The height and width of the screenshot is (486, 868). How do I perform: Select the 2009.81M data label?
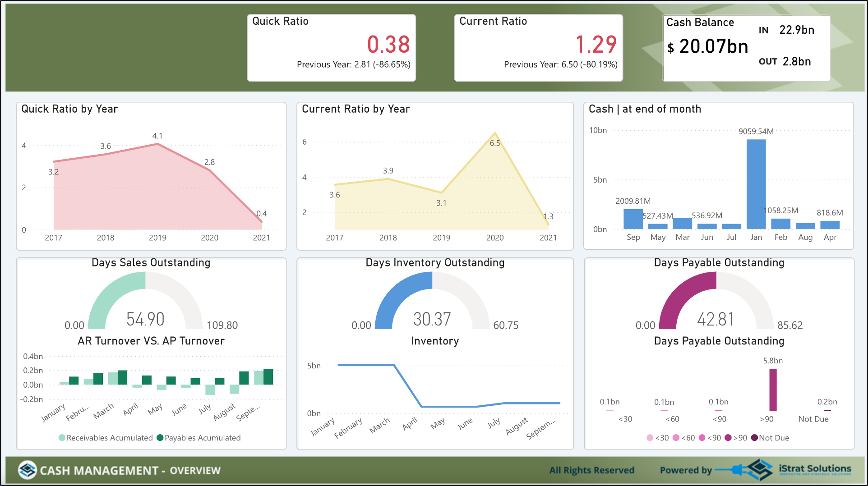[633, 201]
